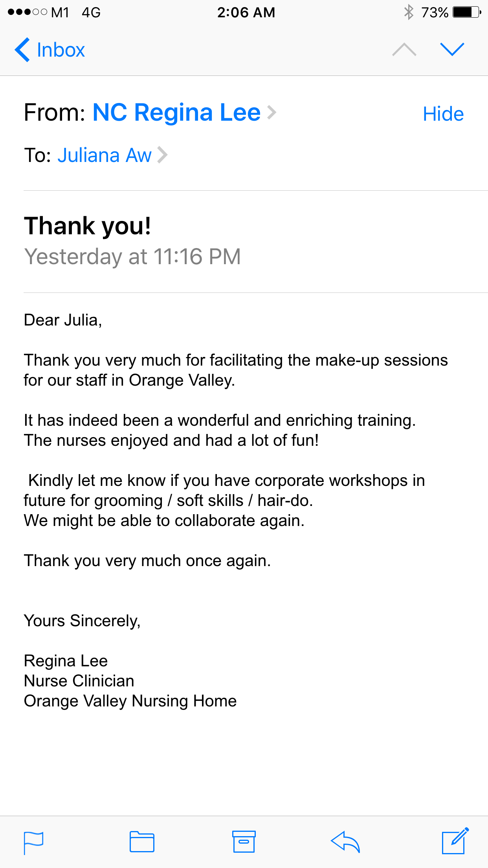Image resolution: width=488 pixels, height=868 pixels.
Task: Open sender NC Regina Lee's contact
Action: [x=176, y=112]
